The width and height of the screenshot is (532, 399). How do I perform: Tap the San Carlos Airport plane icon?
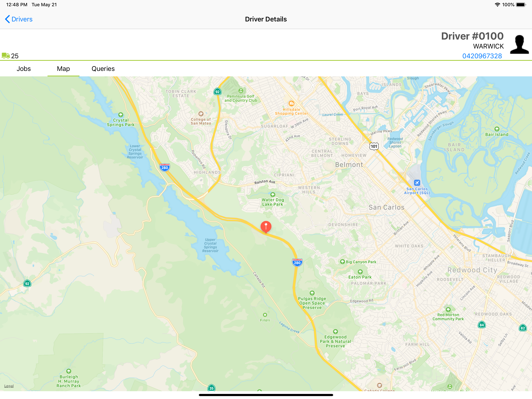417,183
